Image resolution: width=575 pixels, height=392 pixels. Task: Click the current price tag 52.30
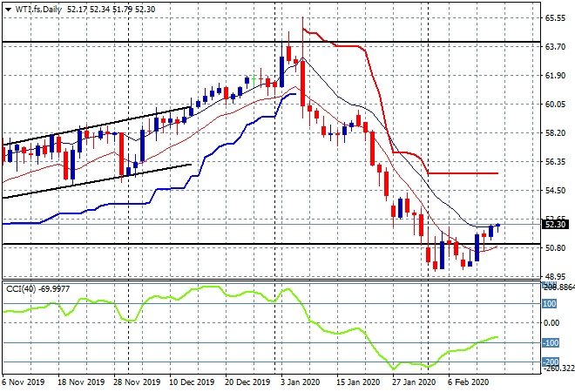(x=556, y=224)
